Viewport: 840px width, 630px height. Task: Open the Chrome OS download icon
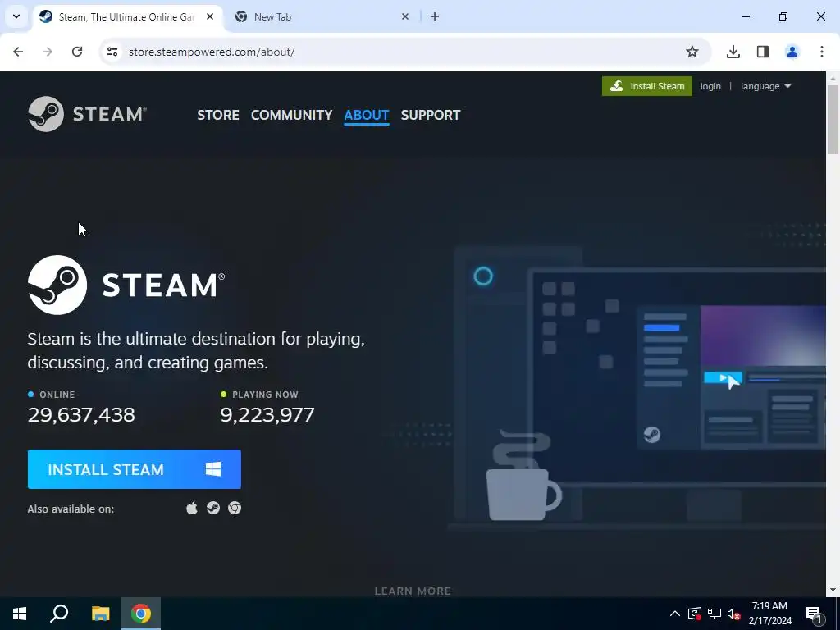pos(235,508)
